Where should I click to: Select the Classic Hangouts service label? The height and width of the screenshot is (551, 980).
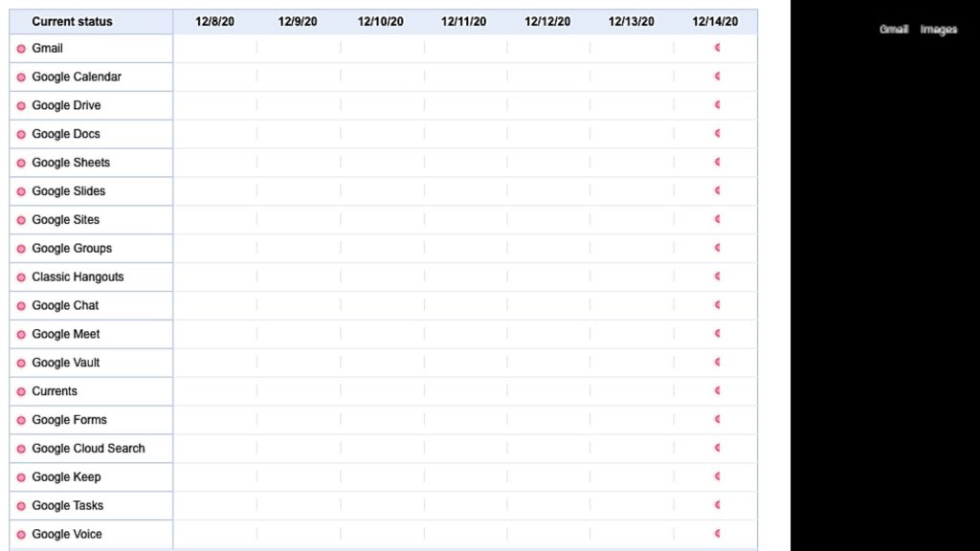[78, 276]
